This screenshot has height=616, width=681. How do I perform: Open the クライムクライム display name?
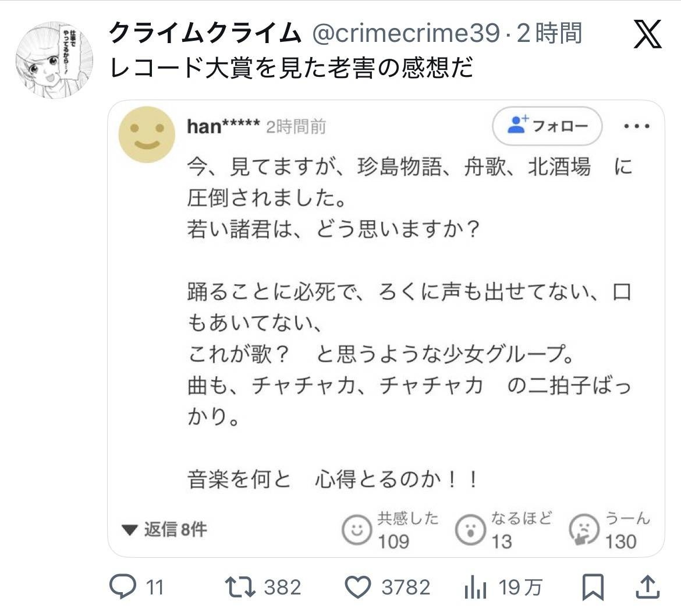(205, 34)
